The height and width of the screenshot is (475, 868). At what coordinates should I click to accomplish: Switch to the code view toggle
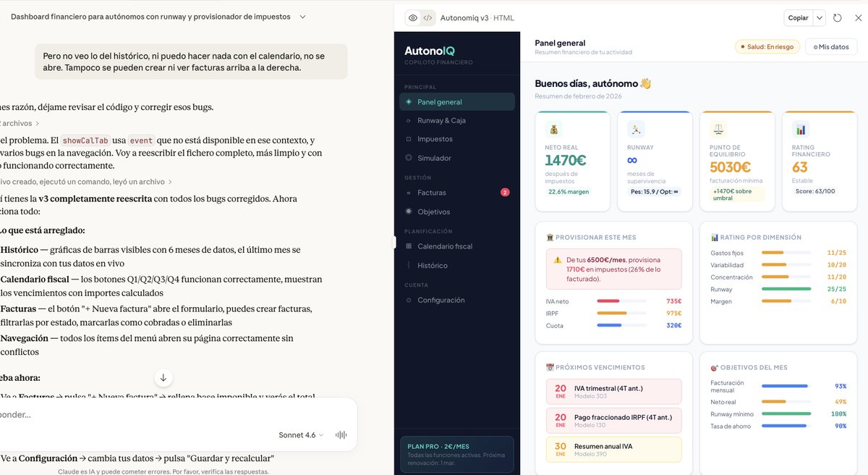click(x=427, y=18)
